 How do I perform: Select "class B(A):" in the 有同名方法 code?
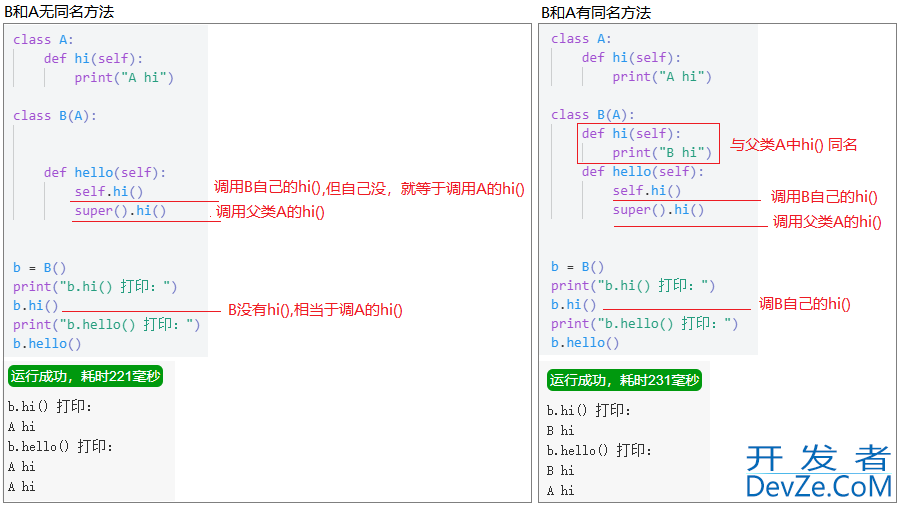pos(593,114)
